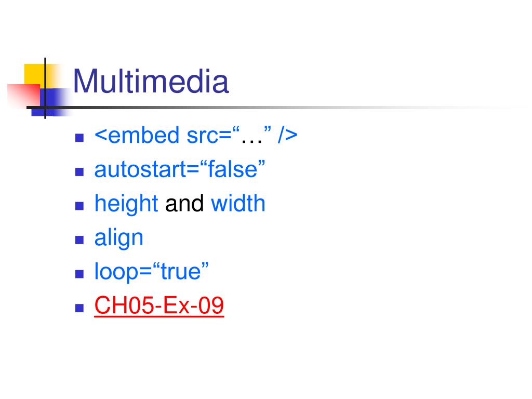Select the bullet marker beside align
The width and height of the screenshot is (532, 399).
click(x=79, y=240)
